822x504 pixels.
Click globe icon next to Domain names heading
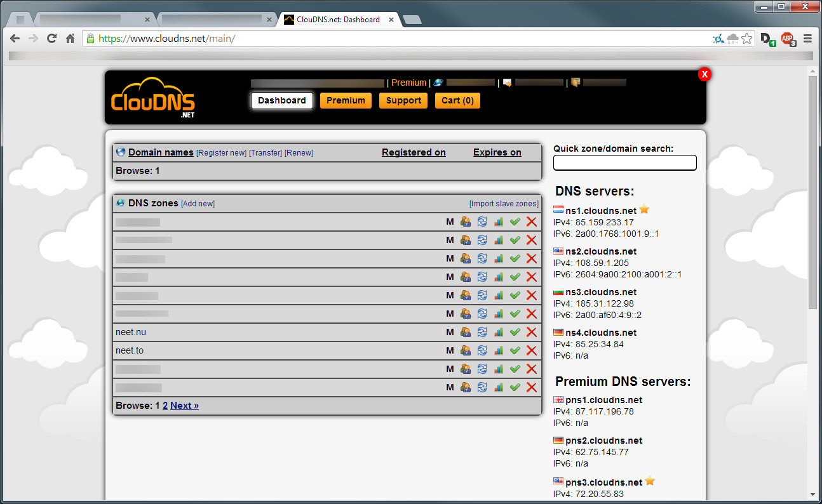click(121, 152)
